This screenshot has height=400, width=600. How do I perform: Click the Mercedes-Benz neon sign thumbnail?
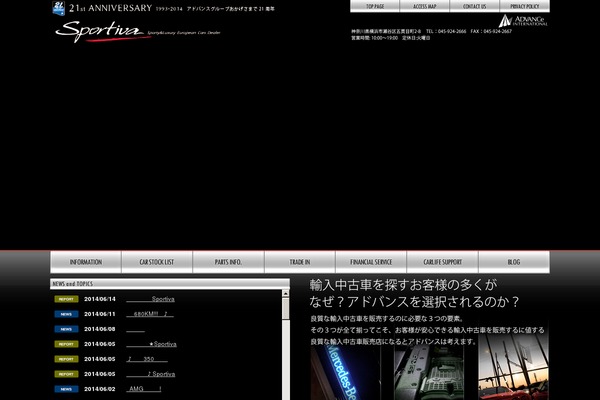point(345,372)
